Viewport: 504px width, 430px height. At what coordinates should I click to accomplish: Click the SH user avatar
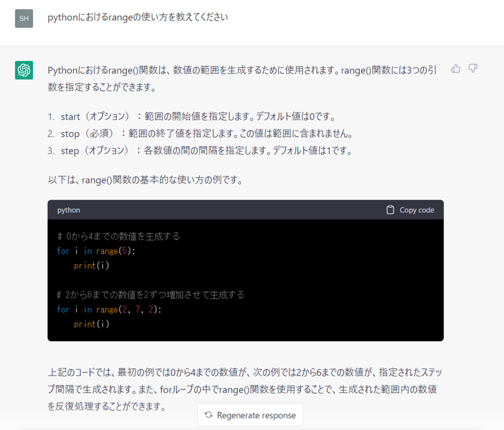click(24, 18)
